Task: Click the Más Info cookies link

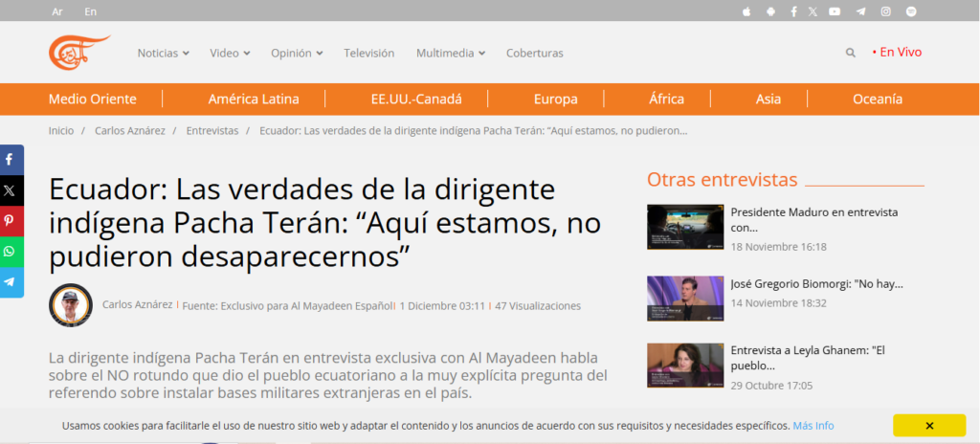Action: 813,426
